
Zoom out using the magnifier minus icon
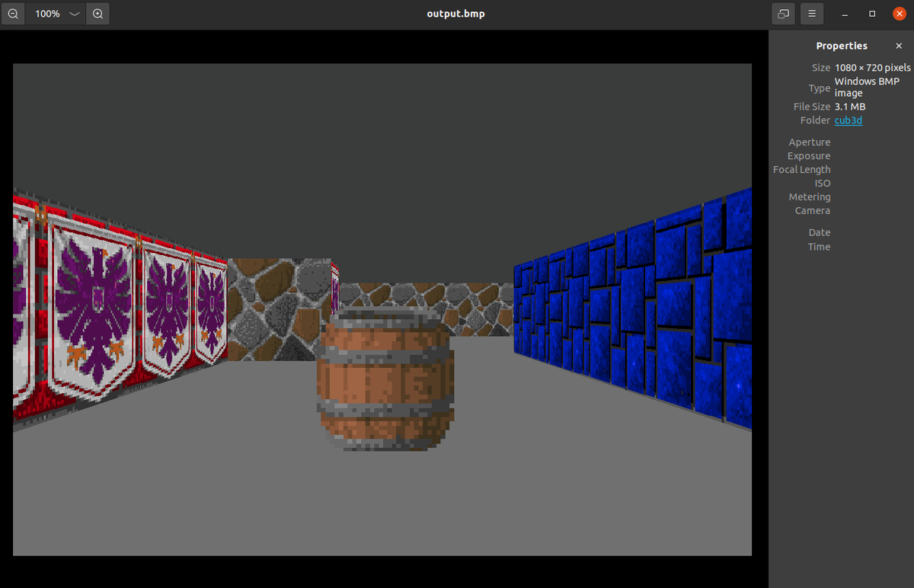[x=13, y=14]
